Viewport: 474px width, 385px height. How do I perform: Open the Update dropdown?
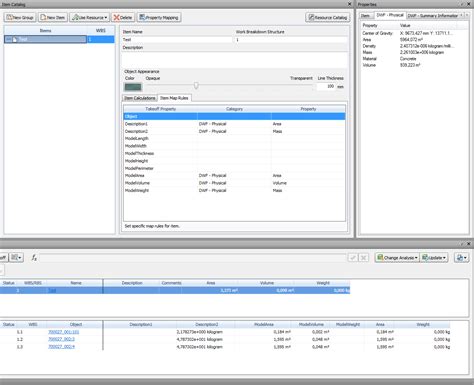[x=434, y=258]
